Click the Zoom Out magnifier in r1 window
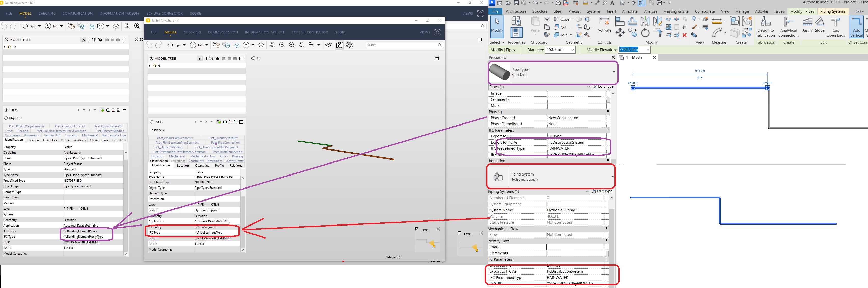 [x=292, y=45]
